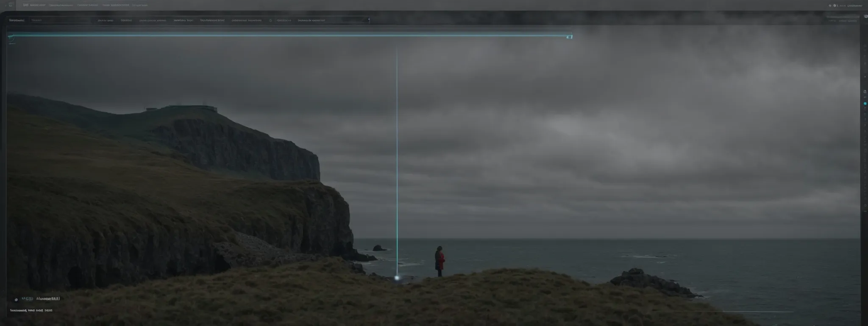Click the cyan dot icon in right sidebar

point(865,104)
